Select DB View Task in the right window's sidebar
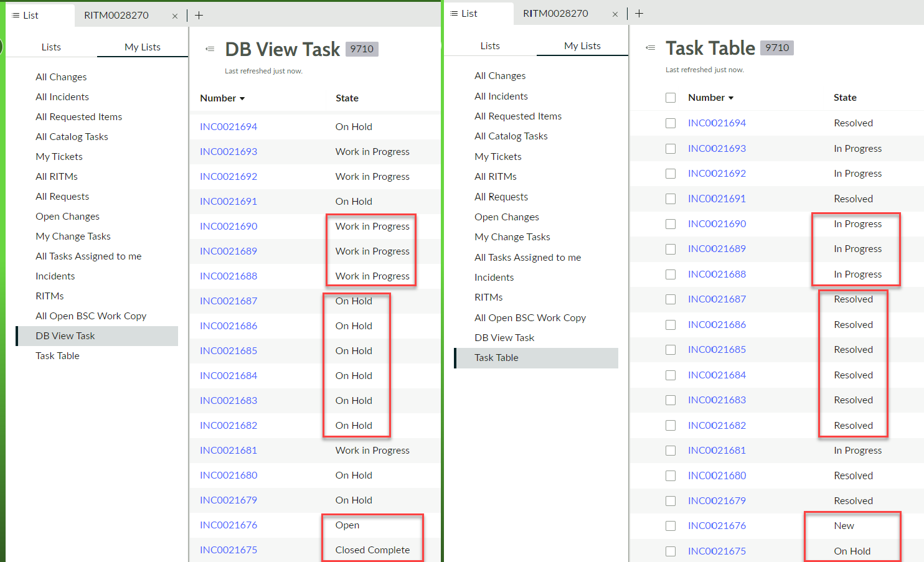924x562 pixels. (x=504, y=338)
